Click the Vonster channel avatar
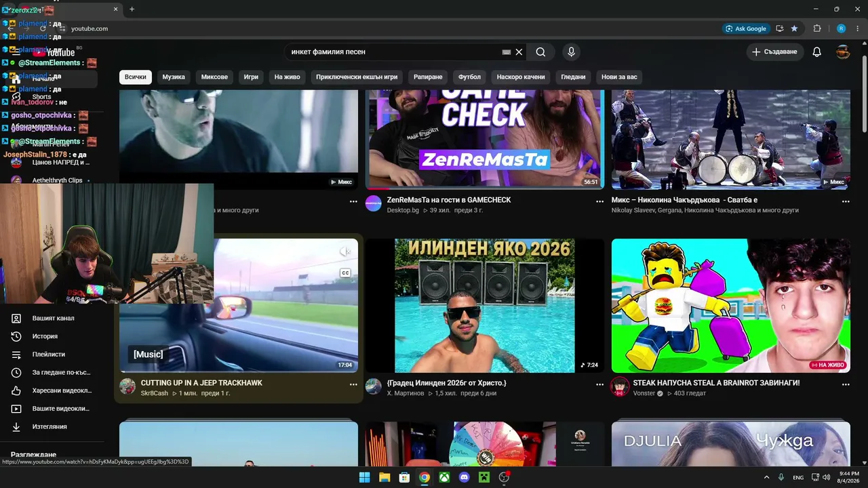The image size is (868, 488). [620, 386]
